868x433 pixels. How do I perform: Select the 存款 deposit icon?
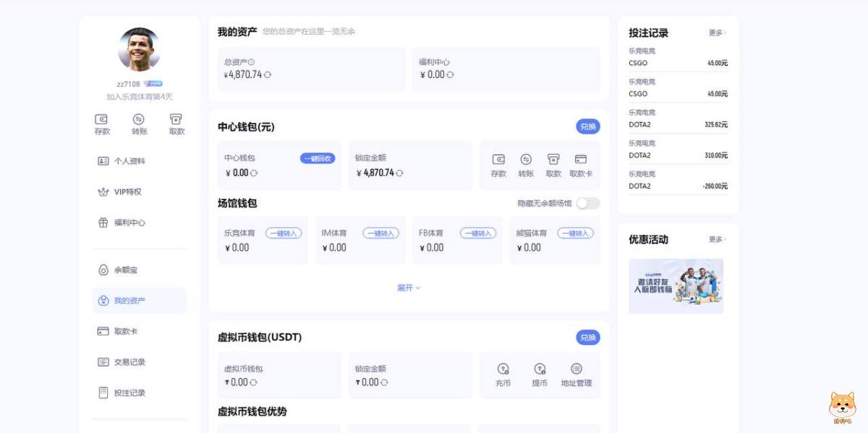[x=101, y=122]
